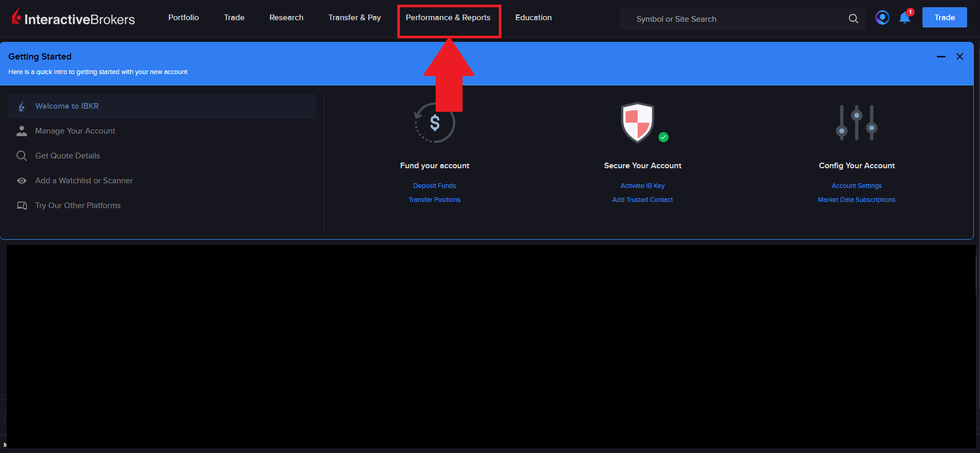
Task: Select Welcome to IBKR item
Action: 162,106
